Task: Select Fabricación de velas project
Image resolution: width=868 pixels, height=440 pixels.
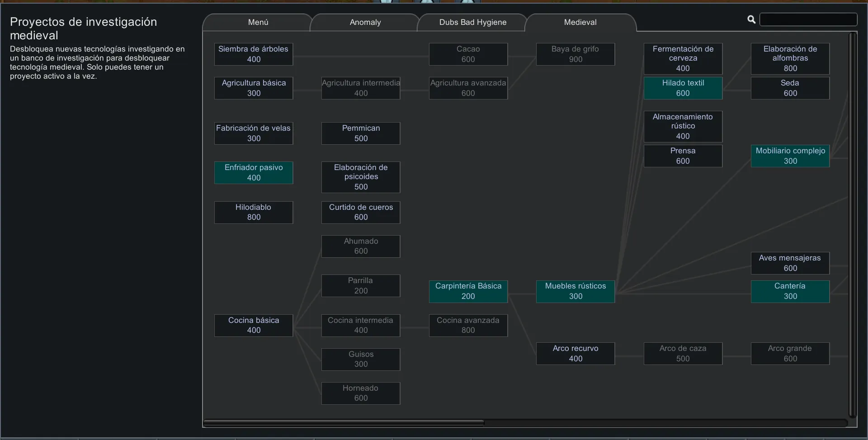Action: click(253, 133)
